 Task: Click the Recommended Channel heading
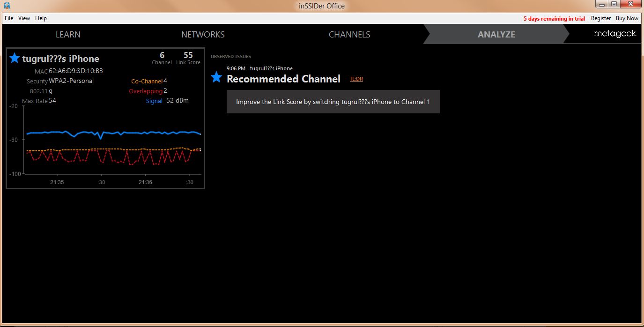(x=283, y=79)
